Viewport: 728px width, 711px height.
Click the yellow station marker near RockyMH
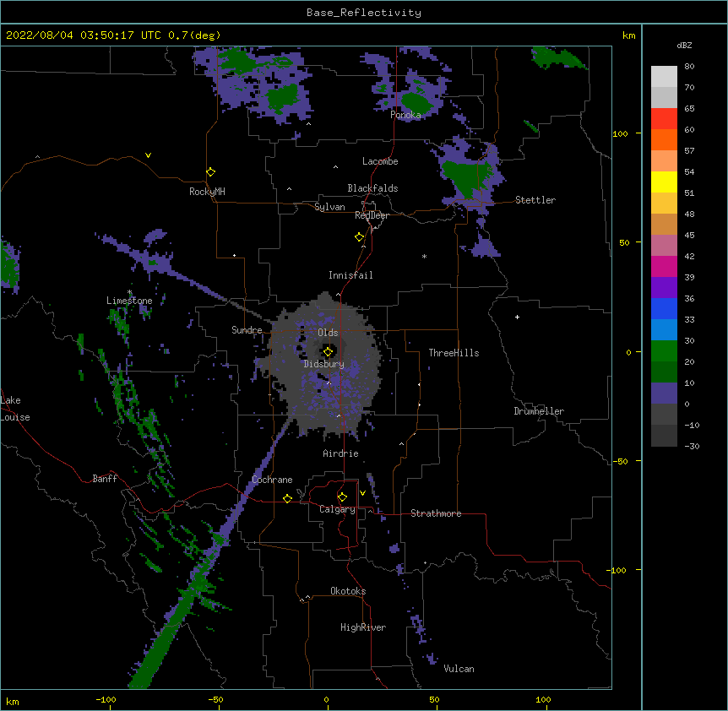210,172
